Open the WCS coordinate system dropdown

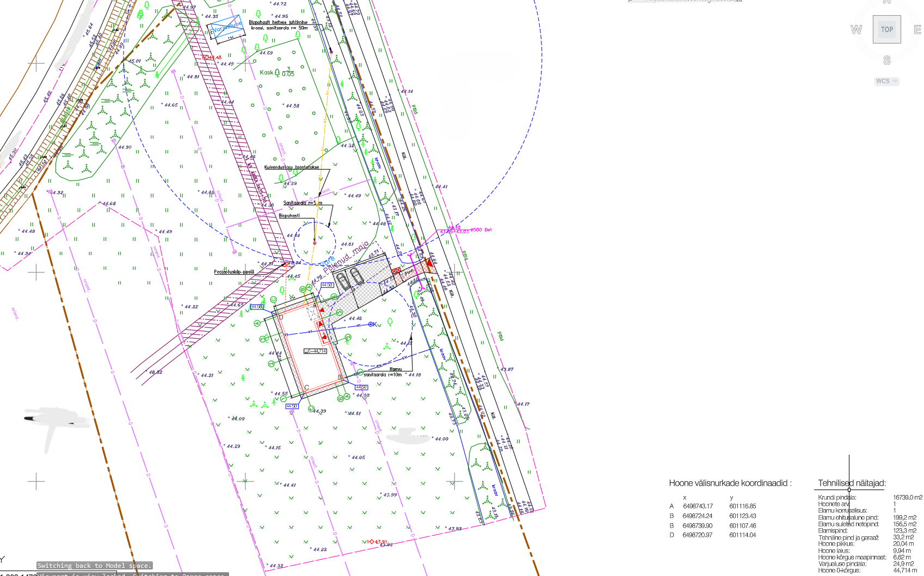click(x=886, y=81)
